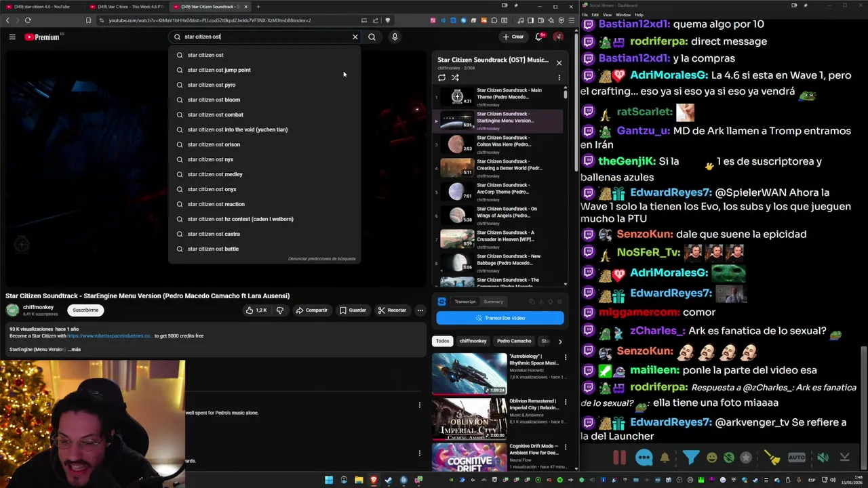This screenshot has width=868, height=488.
Task: Jump to latest chat with down arrow
Action: [x=845, y=457]
